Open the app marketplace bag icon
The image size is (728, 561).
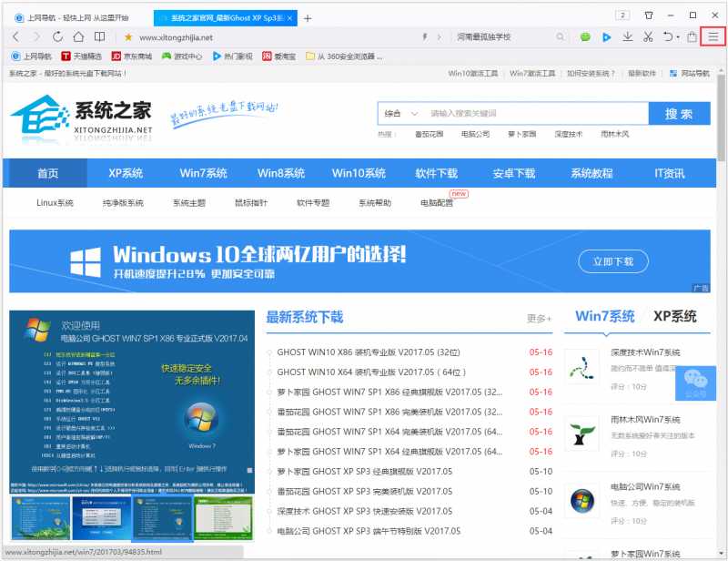pos(693,37)
